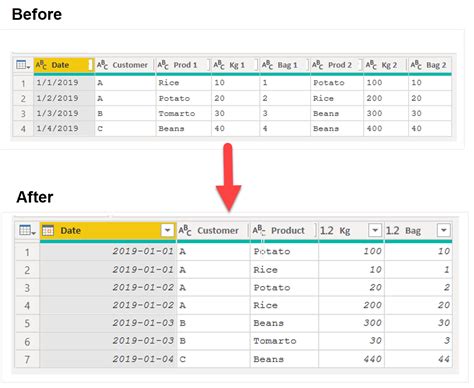
Task: Open filter dropdown of After Bag column
Action: coord(444,230)
